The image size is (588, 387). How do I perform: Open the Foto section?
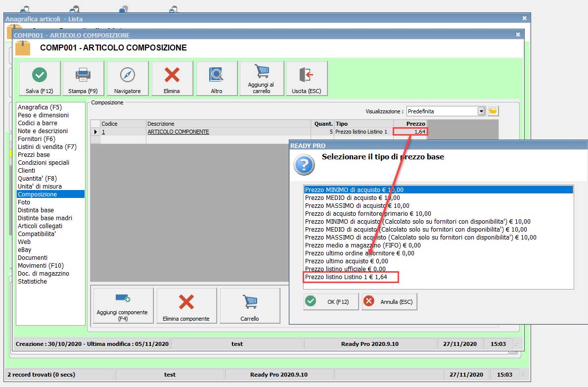(24, 202)
